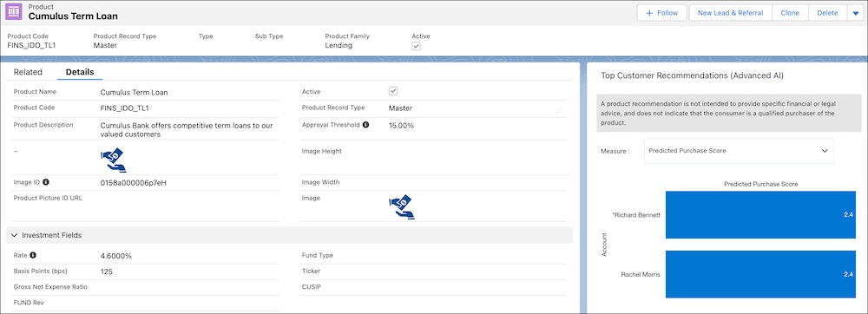Click the loan image beside the tilde field

(114, 160)
